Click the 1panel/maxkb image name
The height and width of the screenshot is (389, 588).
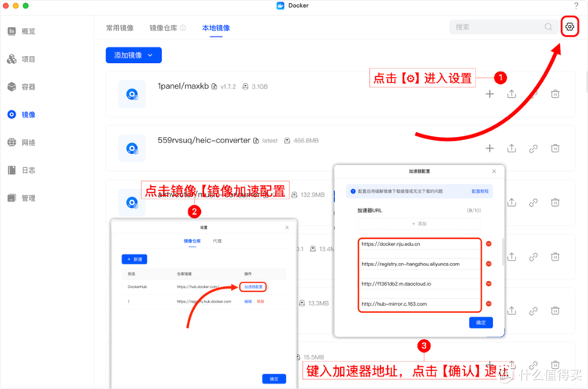183,86
